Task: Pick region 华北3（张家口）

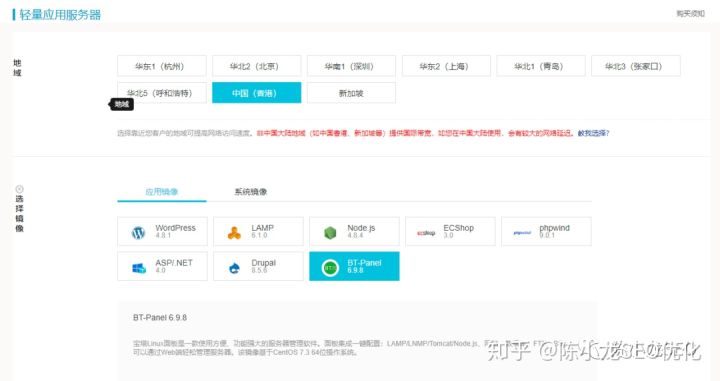Action: pos(636,66)
